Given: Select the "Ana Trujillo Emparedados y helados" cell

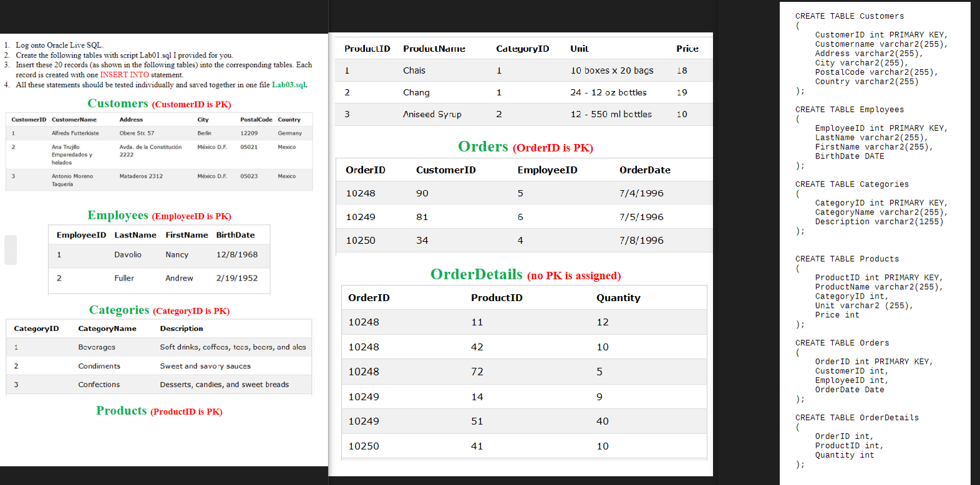Looking at the screenshot, I should [x=72, y=155].
